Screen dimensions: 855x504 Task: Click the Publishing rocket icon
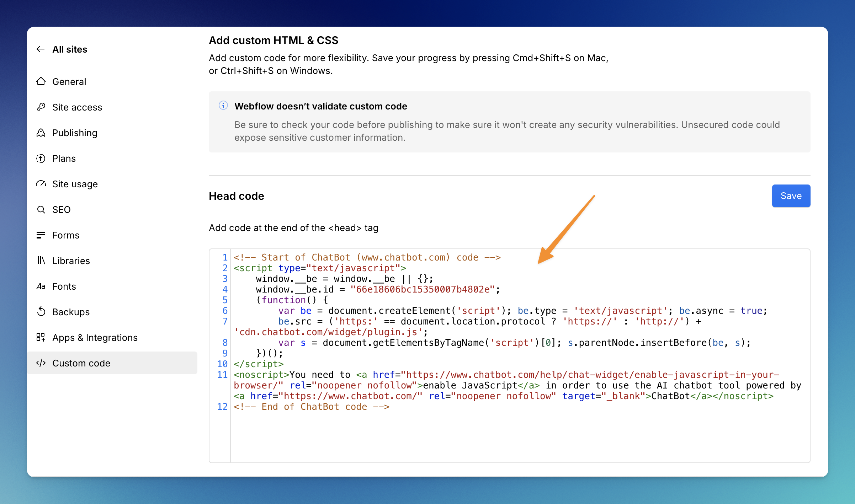point(41,133)
